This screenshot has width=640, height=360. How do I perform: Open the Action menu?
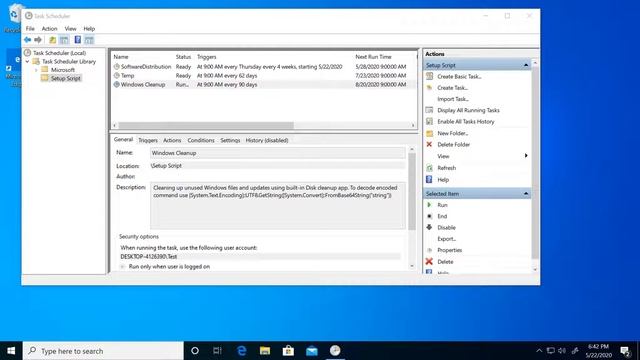(49, 29)
